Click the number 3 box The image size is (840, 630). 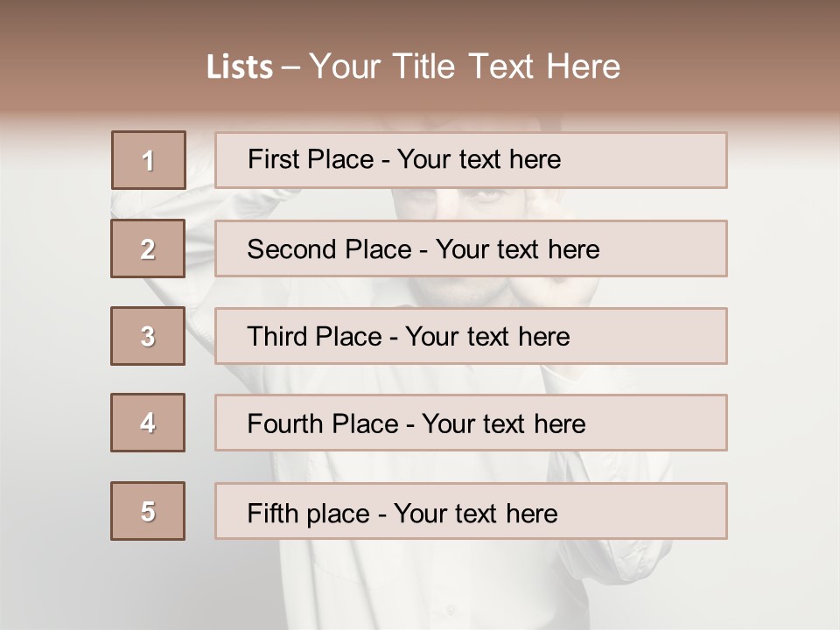click(148, 336)
